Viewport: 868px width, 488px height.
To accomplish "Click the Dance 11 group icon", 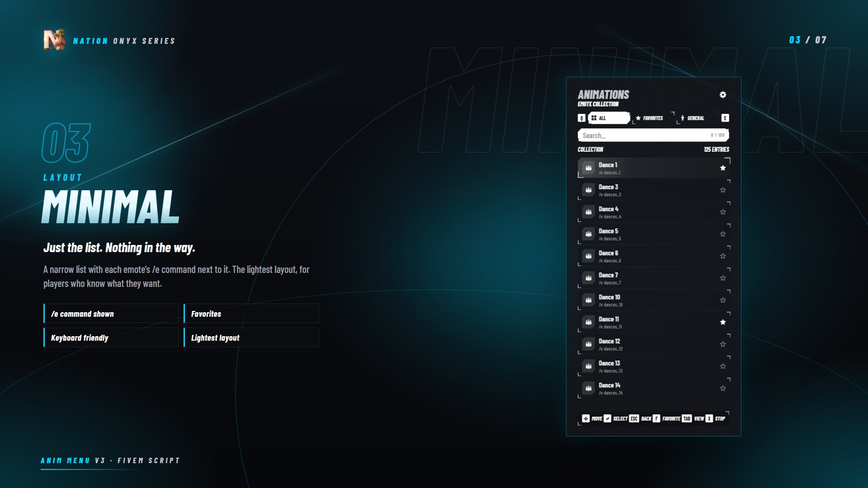I will coord(589,322).
